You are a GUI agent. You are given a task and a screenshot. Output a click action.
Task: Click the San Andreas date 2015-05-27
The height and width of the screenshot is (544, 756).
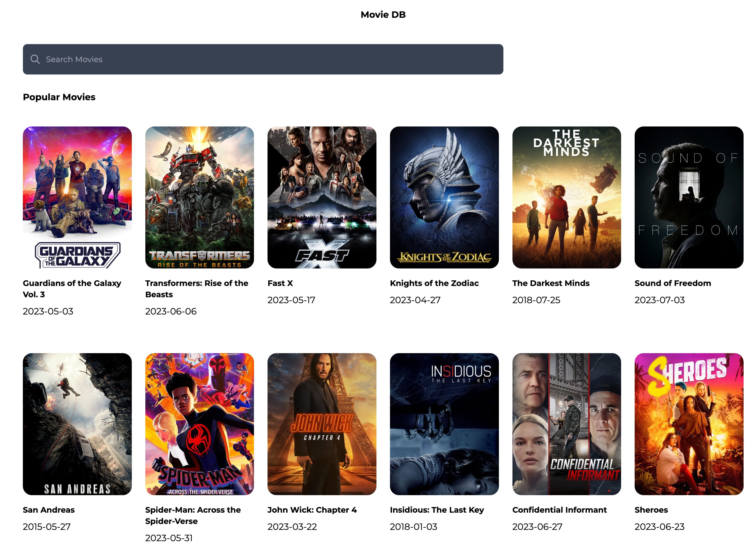(x=47, y=527)
